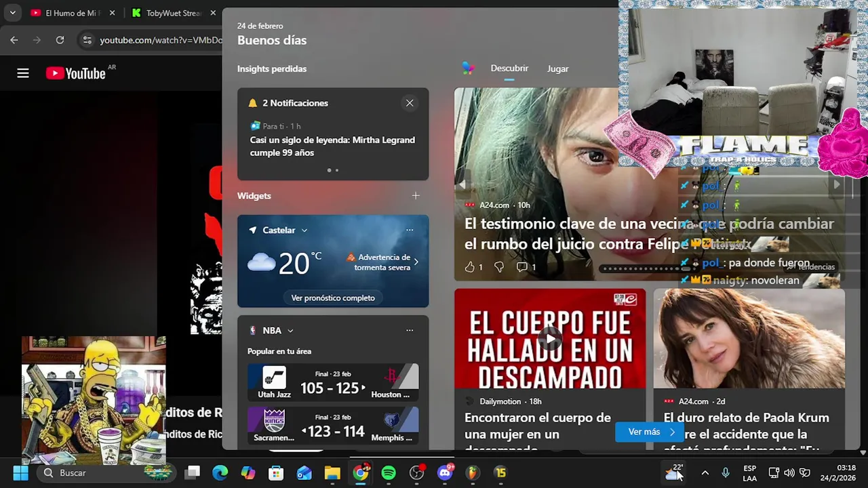The width and height of the screenshot is (868, 488).
Task: Open the weather widget options menu
Action: click(x=410, y=230)
